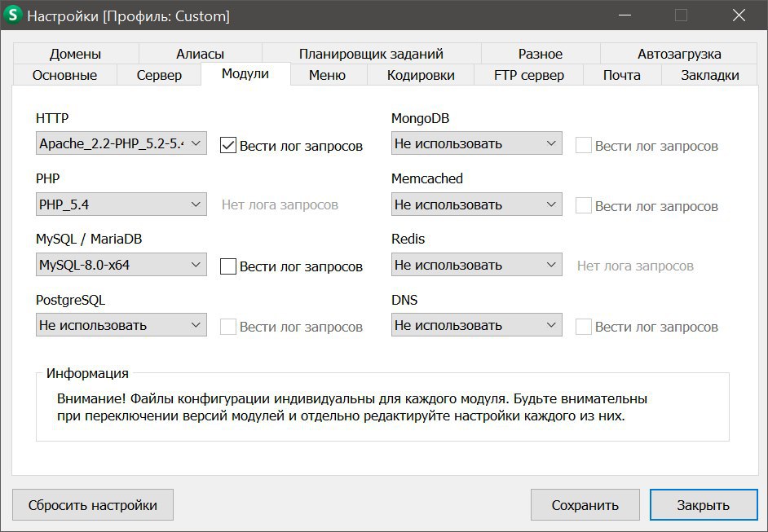Open the Алиасы tab

point(201,53)
